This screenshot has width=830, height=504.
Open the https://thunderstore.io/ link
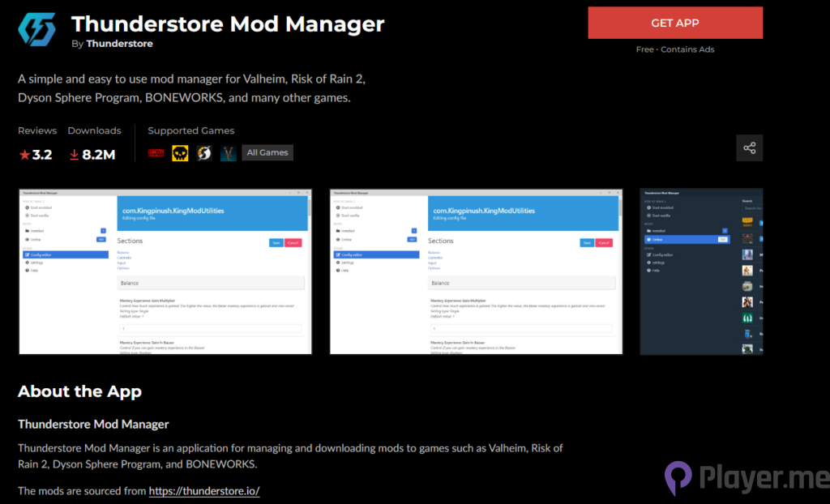click(203, 490)
